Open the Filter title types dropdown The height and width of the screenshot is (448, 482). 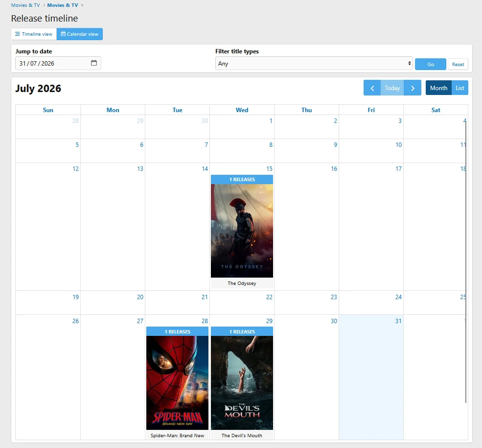[314, 63]
